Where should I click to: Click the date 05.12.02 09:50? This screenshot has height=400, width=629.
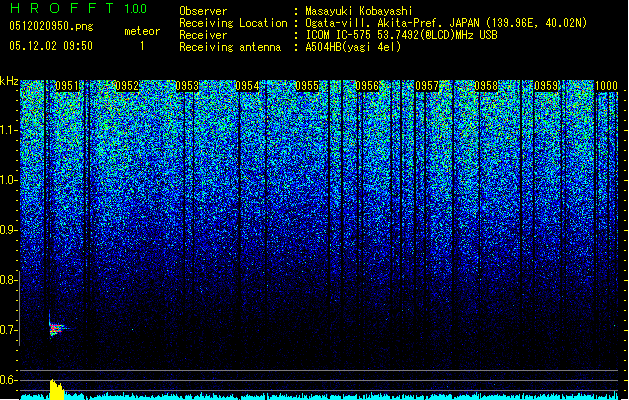[x=51, y=46]
